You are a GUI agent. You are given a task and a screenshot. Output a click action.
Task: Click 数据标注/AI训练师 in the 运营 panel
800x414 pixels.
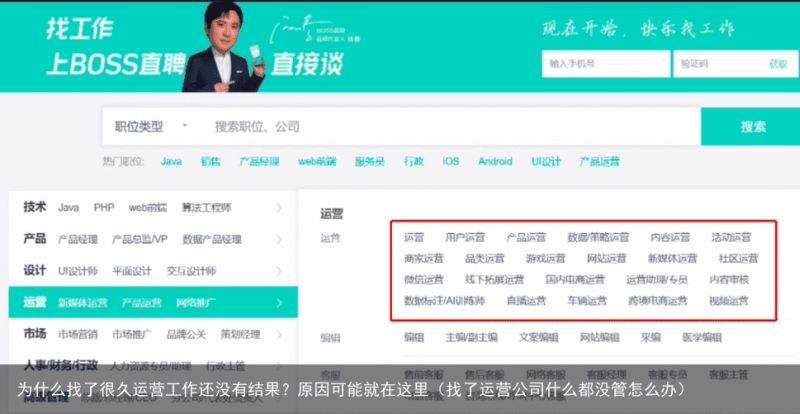[444, 301]
